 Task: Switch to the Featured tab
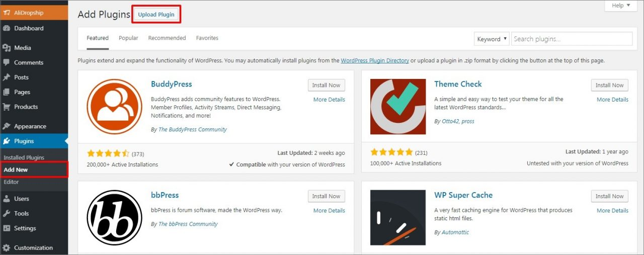[98, 38]
